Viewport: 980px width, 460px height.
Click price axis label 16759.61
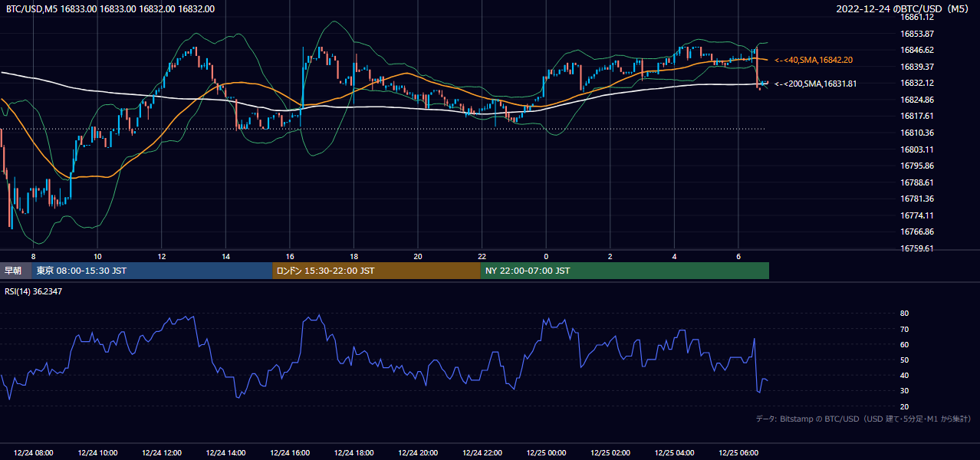tap(917, 248)
